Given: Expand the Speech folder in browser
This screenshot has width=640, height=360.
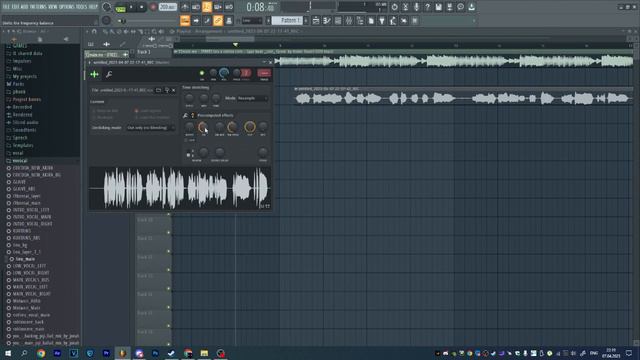Looking at the screenshot, I should coord(20,138).
